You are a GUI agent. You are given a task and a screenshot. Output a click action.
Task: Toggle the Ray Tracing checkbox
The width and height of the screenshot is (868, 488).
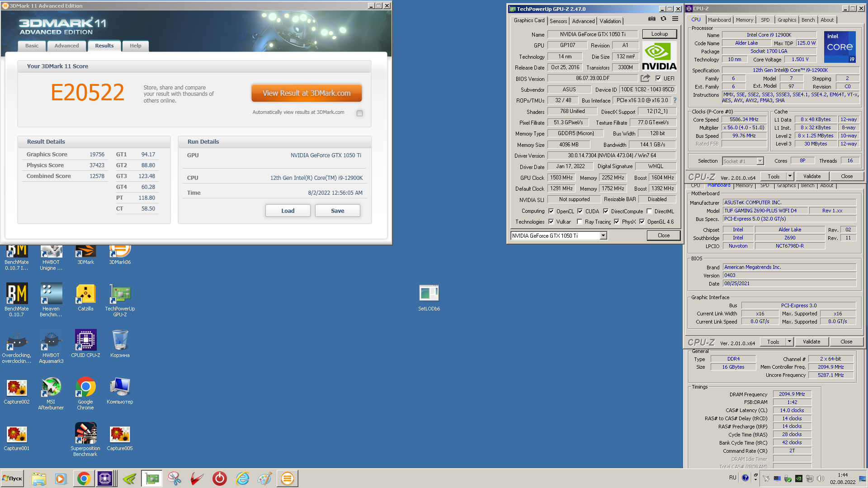(580, 221)
